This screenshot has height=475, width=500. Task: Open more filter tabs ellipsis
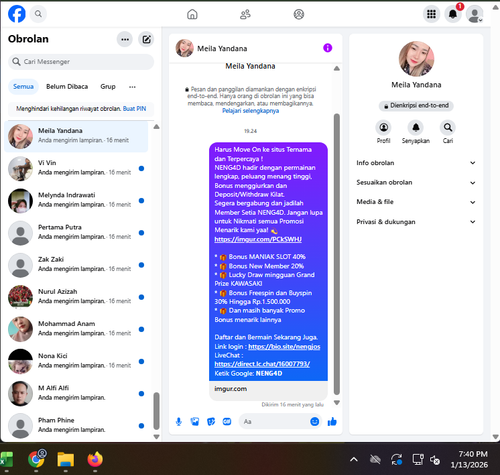(x=132, y=87)
